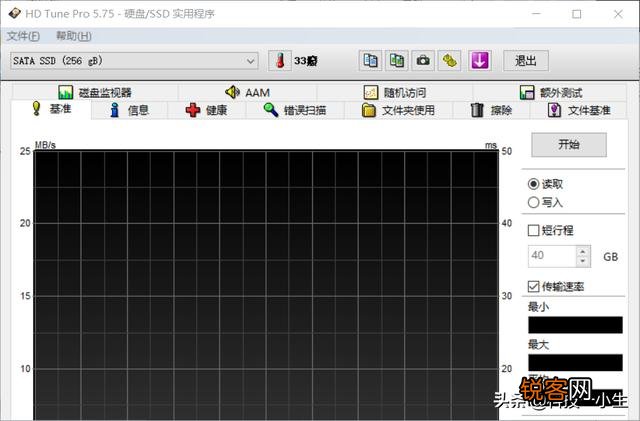The width and height of the screenshot is (640, 421).
Task: Click the purple download arrow icon
Action: pyautogui.click(x=479, y=61)
